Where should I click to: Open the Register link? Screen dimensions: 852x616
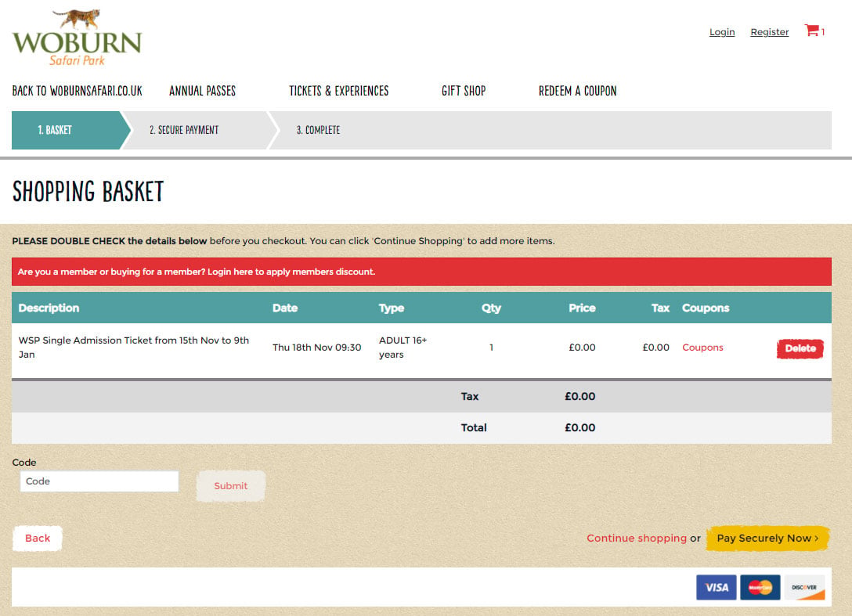(770, 32)
